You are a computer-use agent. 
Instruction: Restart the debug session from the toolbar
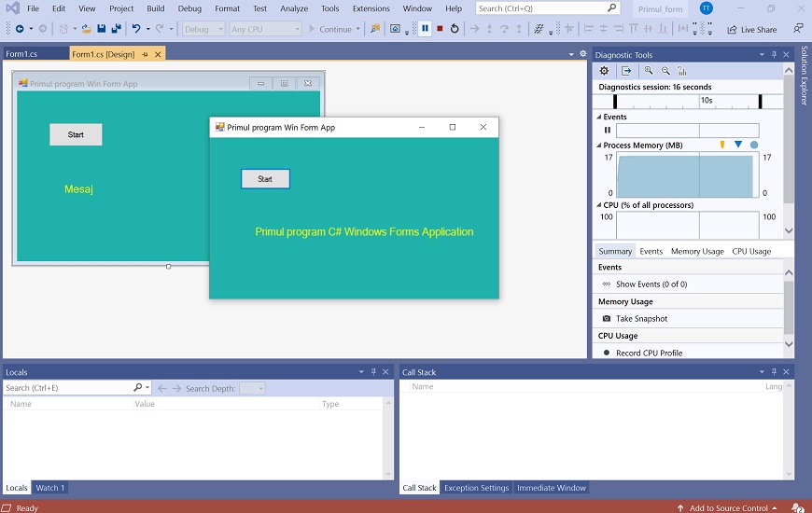click(455, 29)
